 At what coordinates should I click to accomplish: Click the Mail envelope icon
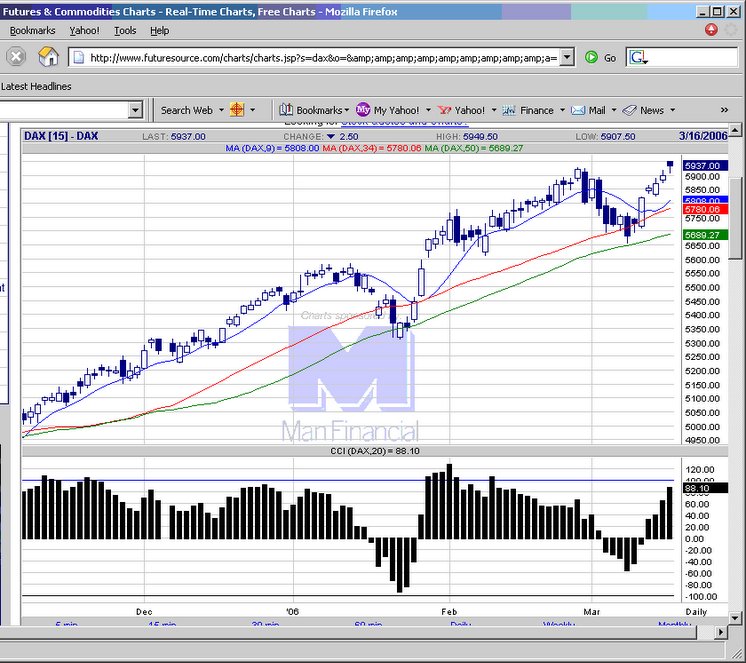(578, 110)
